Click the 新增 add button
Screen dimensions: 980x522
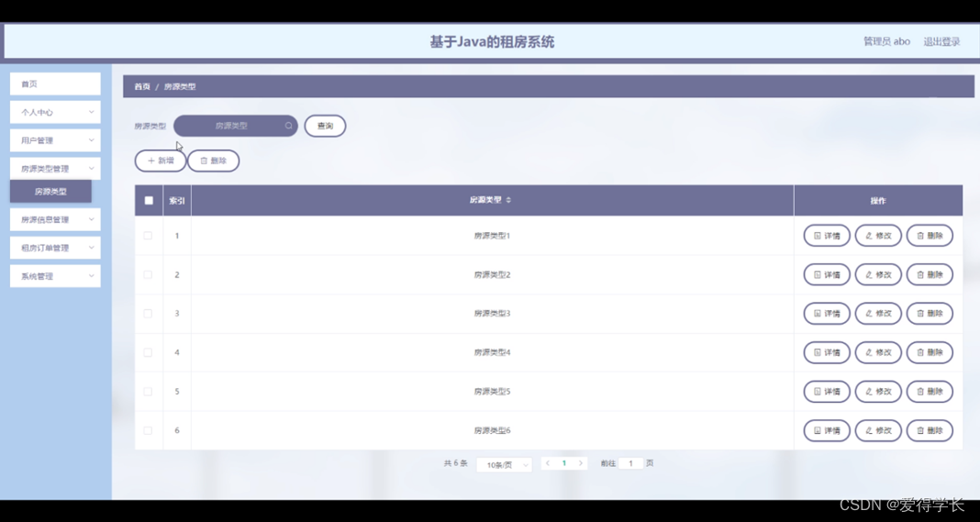click(161, 161)
